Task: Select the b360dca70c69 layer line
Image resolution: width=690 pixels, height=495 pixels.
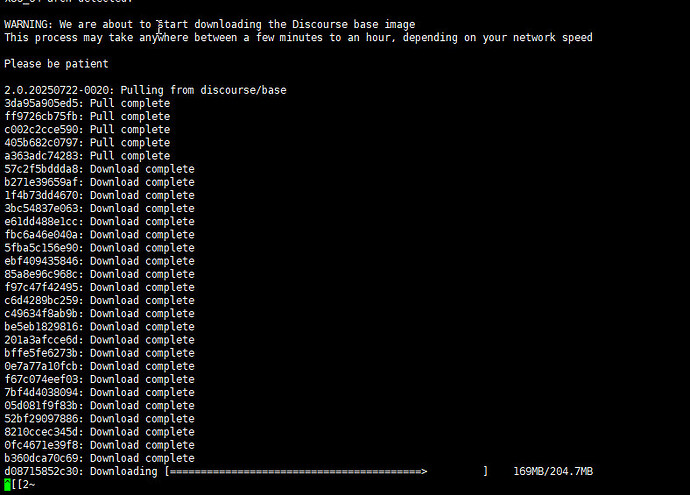Action: pos(99,458)
